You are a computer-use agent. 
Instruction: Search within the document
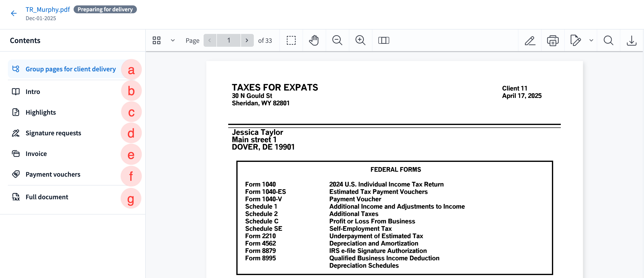609,40
